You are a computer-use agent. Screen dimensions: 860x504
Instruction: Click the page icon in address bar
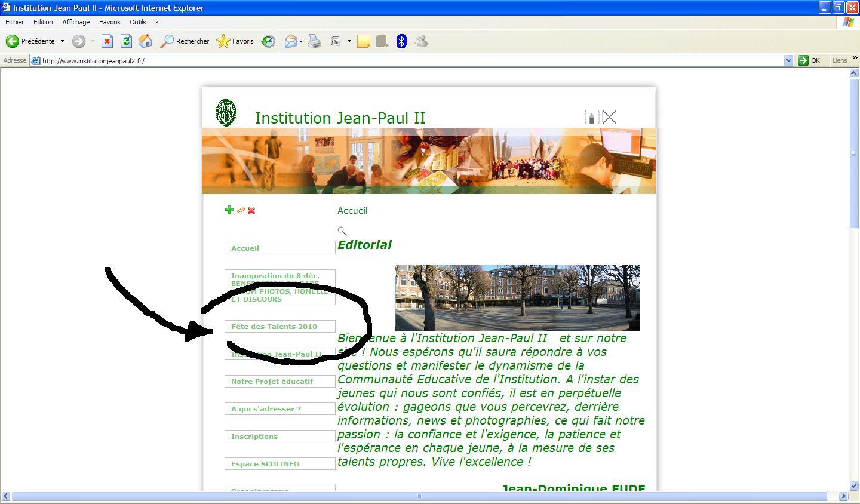coord(35,60)
